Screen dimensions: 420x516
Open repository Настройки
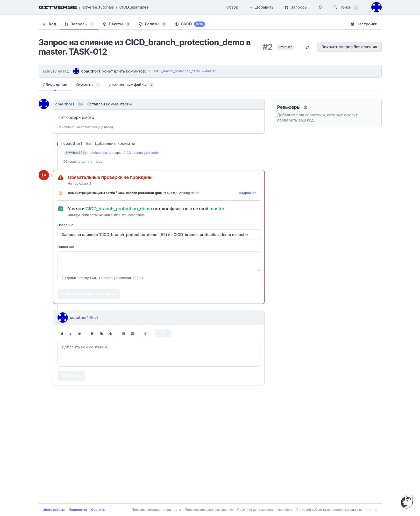pyautogui.click(x=364, y=24)
